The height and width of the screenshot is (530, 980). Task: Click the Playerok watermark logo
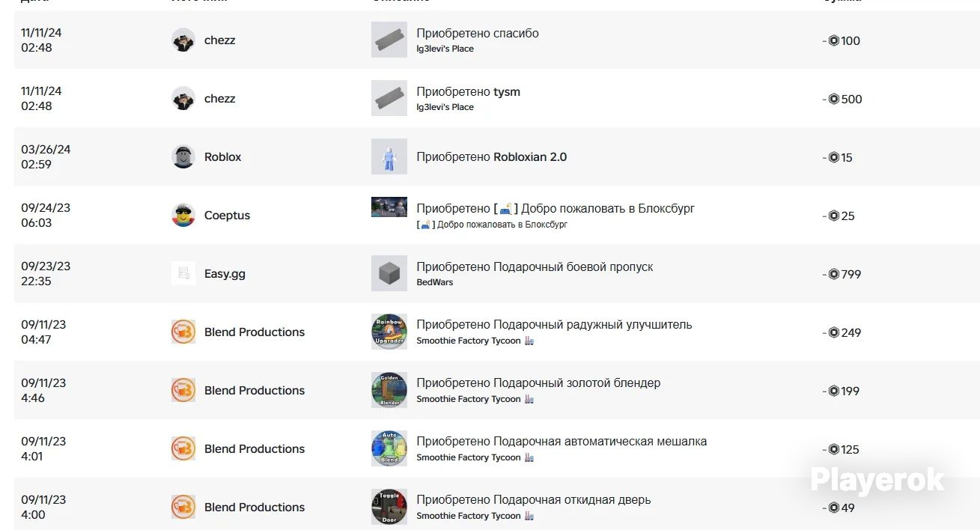pos(877,480)
